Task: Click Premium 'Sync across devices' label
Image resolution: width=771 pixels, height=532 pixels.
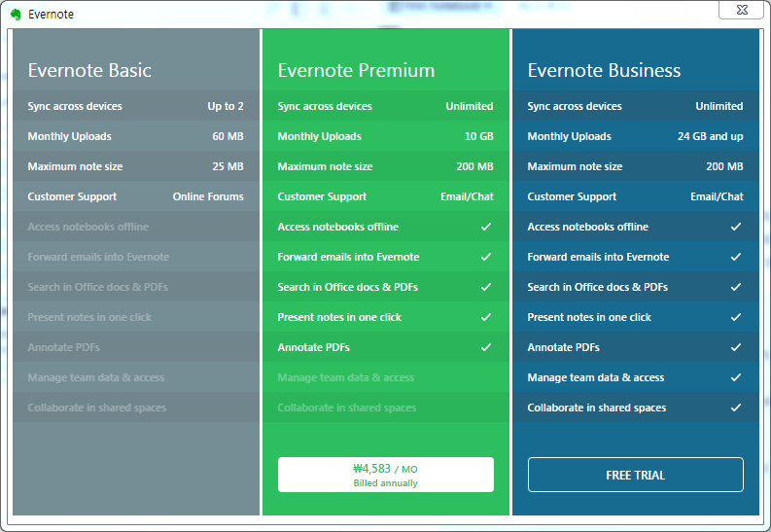Action: tap(325, 106)
